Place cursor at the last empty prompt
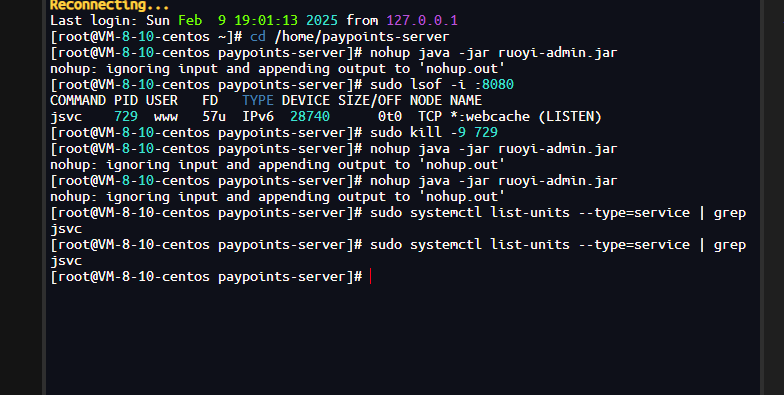This screenshot has width=784, height=395. coord(371,276)
